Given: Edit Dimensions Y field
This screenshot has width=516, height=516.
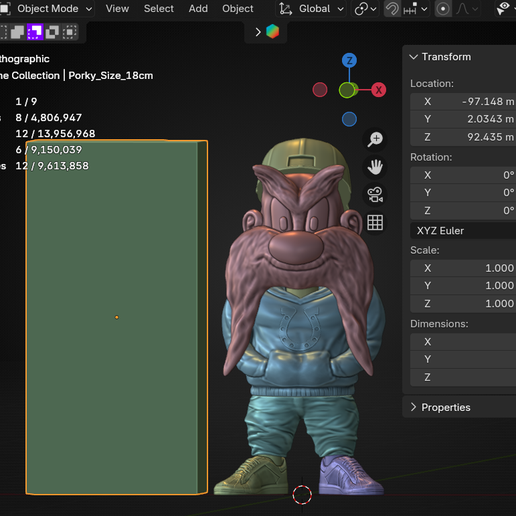Looking at the screenshot, I should [x=463, y=359].
